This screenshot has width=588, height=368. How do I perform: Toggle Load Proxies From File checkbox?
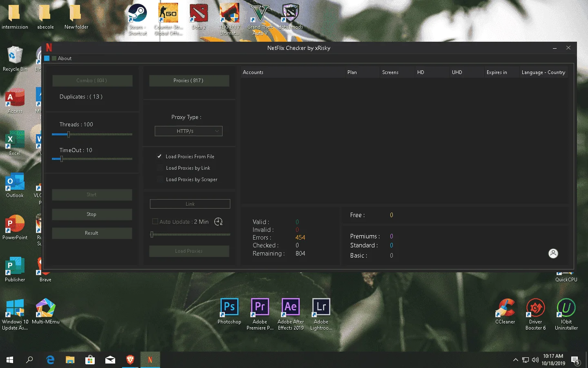tap(159, 157)
